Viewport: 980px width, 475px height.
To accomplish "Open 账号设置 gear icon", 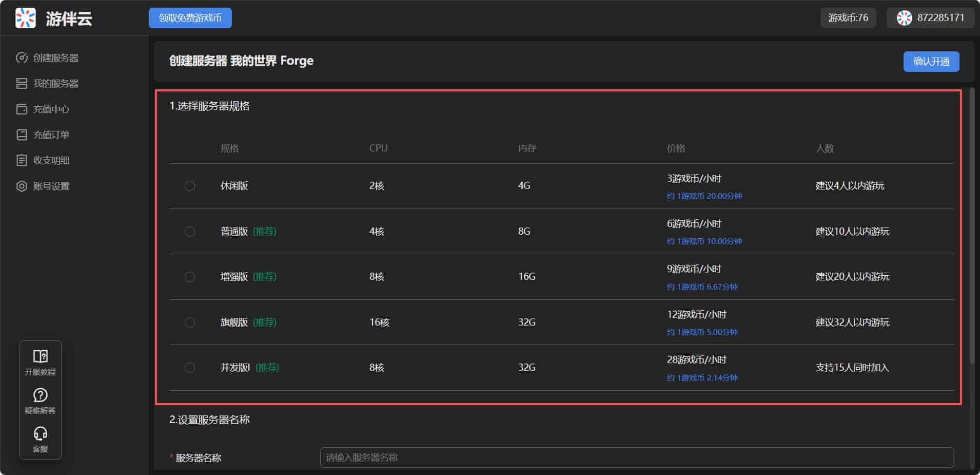I will coord(22,186).
